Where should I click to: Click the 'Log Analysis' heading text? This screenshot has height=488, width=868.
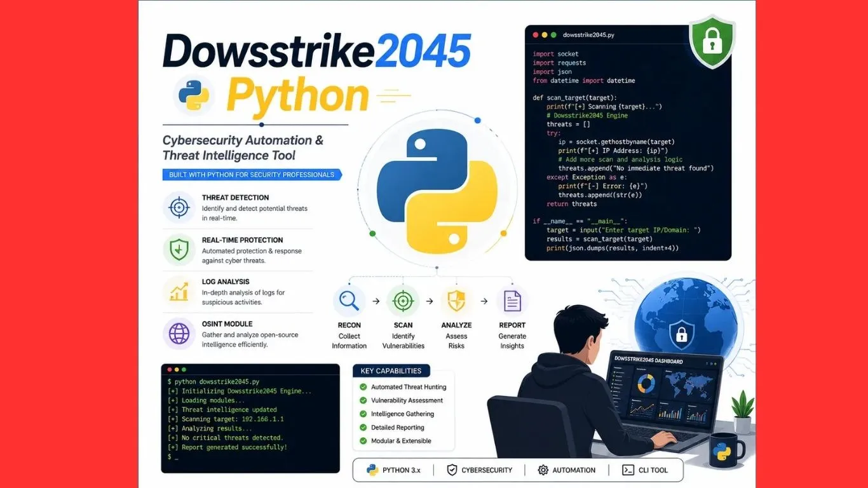click(x=226, y=282)
